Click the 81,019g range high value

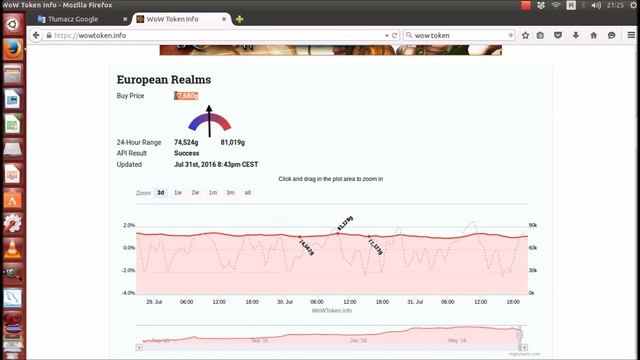tap(233, 142)
